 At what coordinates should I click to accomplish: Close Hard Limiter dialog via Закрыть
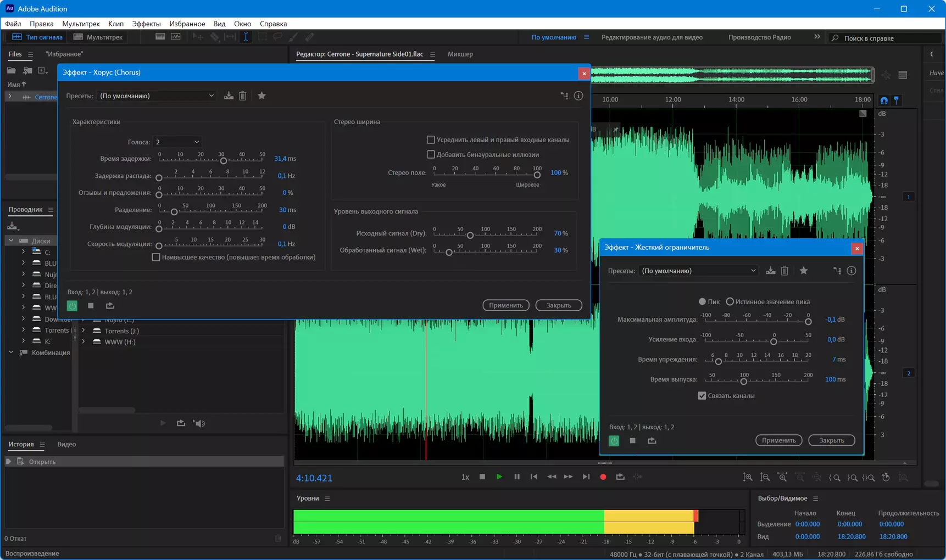tap(832, 440)
